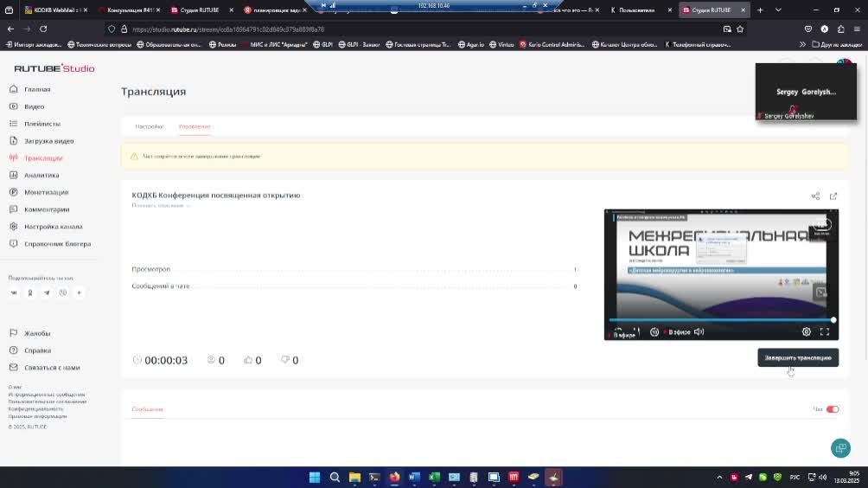Viewport: 868px width, 488px height.
Task: Click the РУС language indicator
Action: (795, 477)
